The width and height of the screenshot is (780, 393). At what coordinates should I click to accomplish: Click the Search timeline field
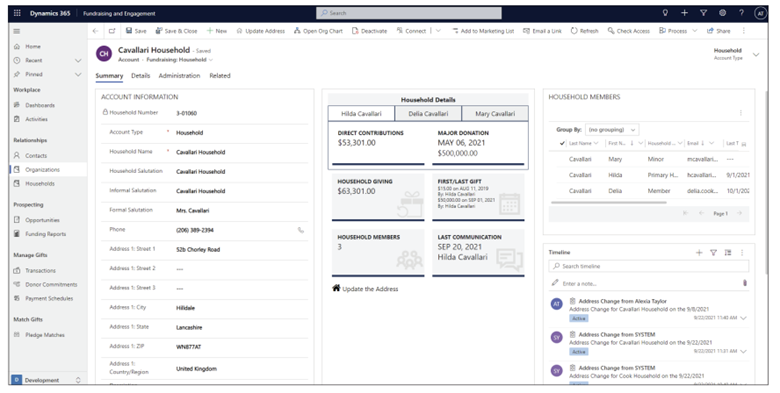pos(649,266)
